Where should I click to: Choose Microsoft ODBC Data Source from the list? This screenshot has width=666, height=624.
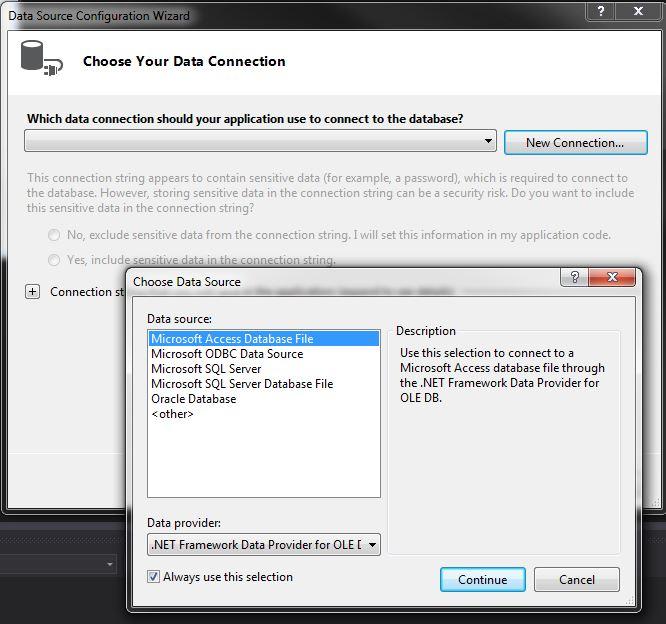(227, 354)
